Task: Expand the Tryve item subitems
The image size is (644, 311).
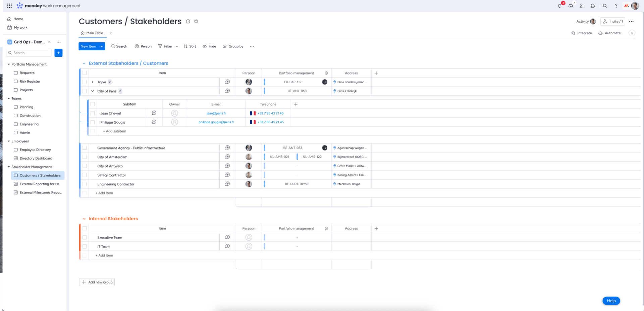Action: pyautogui.click(x=93, y=82)
